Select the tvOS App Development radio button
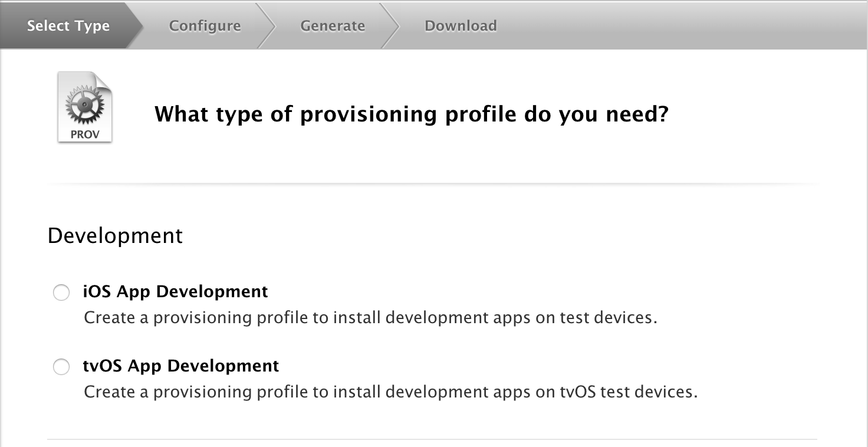Image resolution: width=868 pixels, height=447 pixels. 61,367
